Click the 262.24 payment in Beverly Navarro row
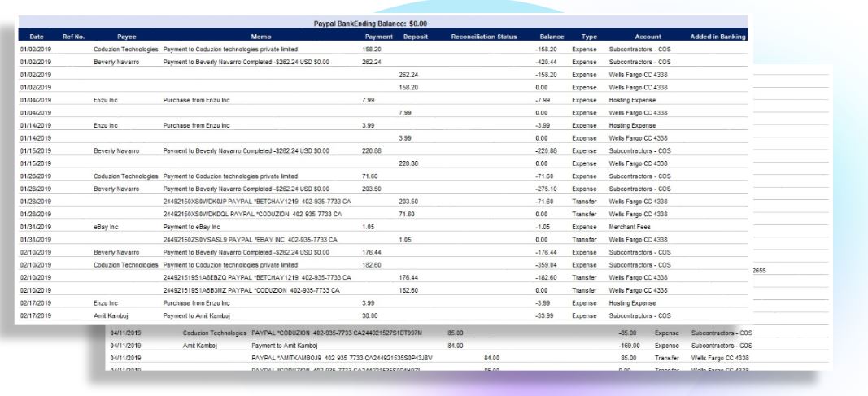Image resolution: width=868 pixels, height=396 pixels. (x=372, y=62)
